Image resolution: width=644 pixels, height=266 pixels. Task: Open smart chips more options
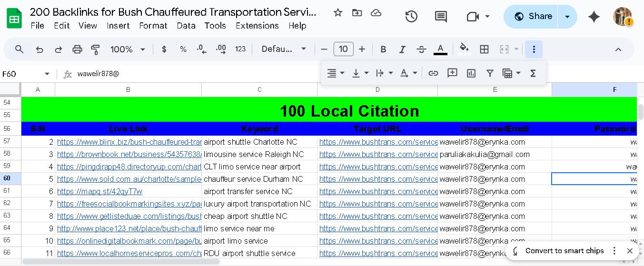[x=614, y=251]
